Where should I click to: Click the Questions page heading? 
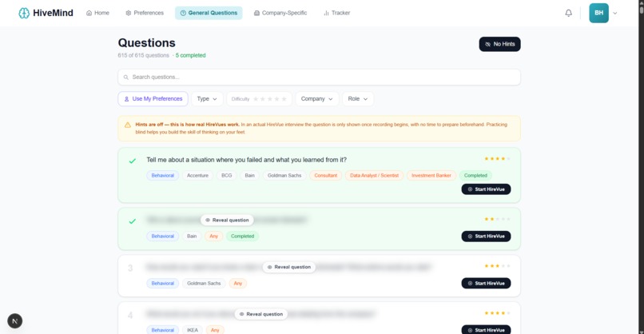coord(147,42)
